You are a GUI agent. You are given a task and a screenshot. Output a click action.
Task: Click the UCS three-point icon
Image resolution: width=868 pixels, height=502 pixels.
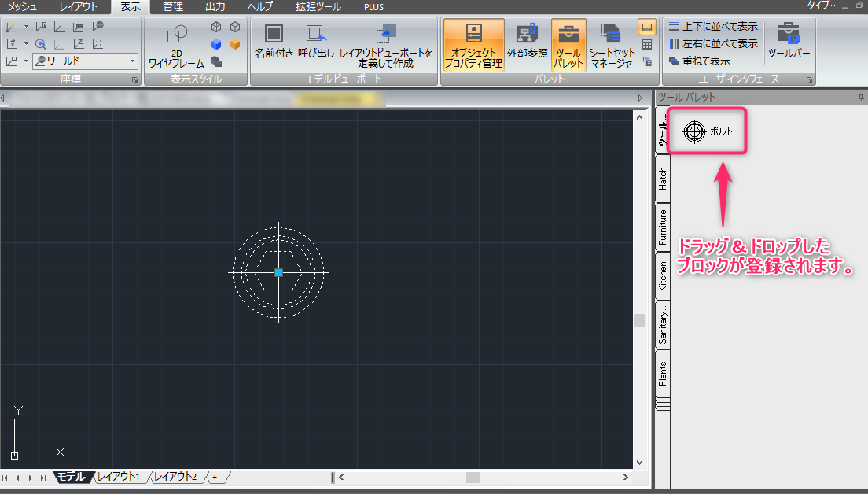(x=97, y=44)
